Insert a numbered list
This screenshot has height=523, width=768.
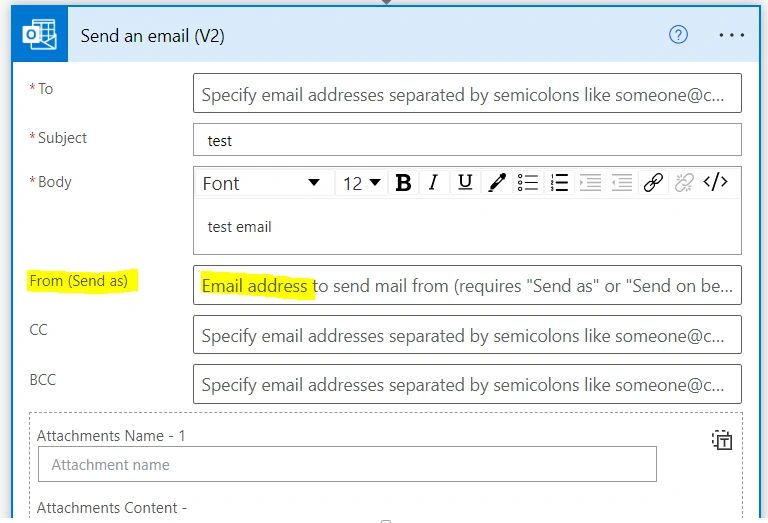click(559, 183)
